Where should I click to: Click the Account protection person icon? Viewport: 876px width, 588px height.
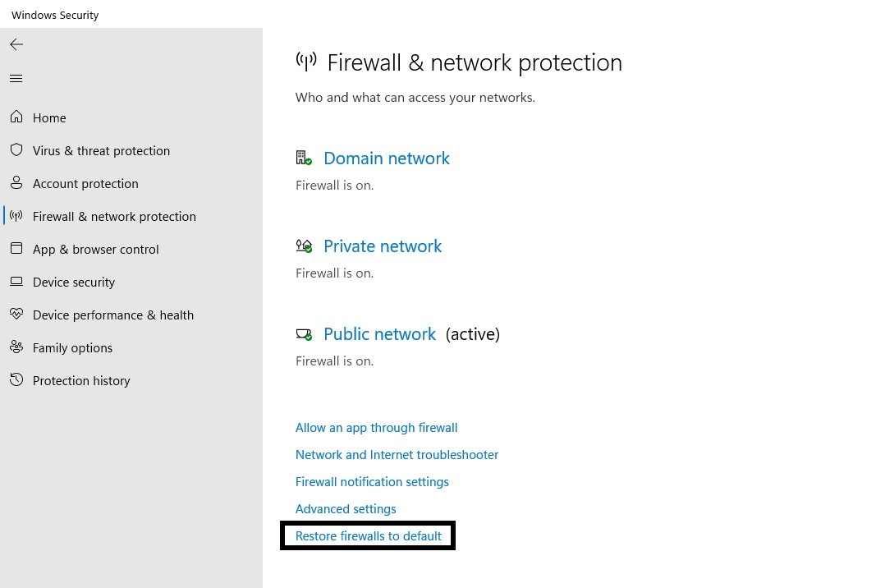[16, 183]
